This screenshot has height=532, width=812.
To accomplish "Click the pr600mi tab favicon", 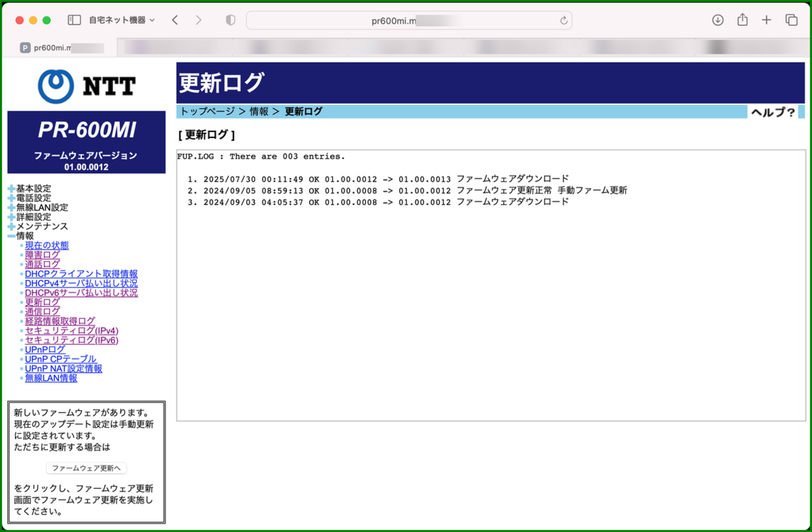I will (x=26, y=48).
